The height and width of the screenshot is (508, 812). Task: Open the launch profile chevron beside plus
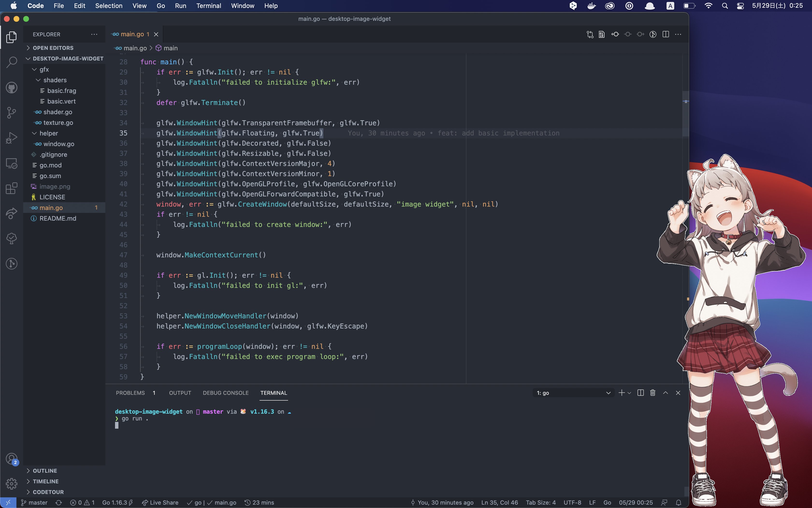point(629,393)
